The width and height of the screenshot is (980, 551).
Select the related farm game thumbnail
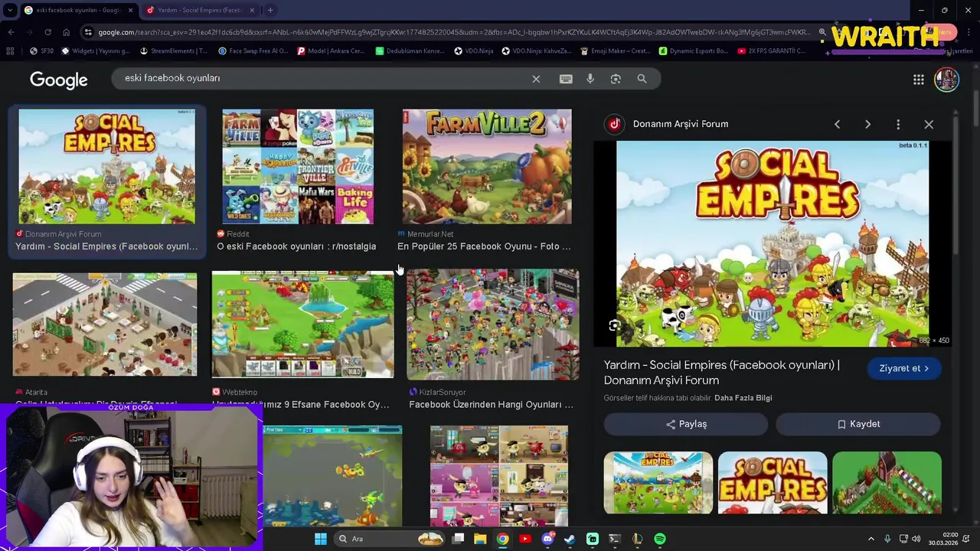tap(887, 483)
